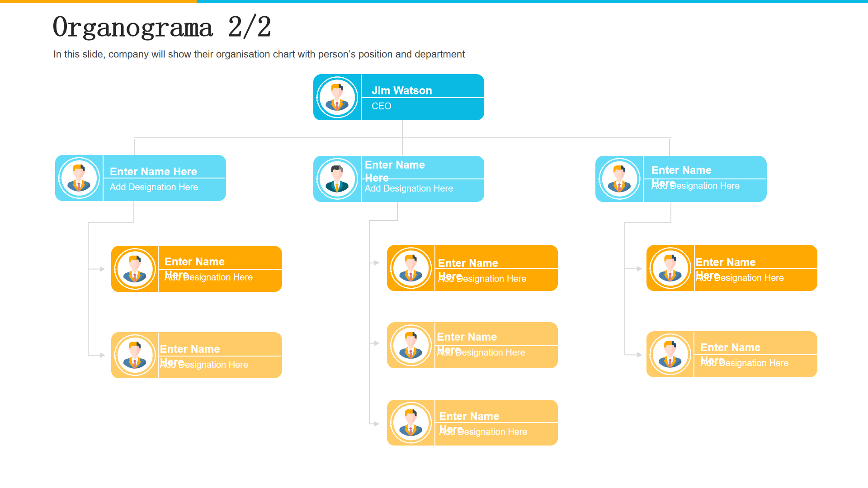Click 'Enter Name Here' on left blue card
The image size is (868, 488).
(153, 172)
